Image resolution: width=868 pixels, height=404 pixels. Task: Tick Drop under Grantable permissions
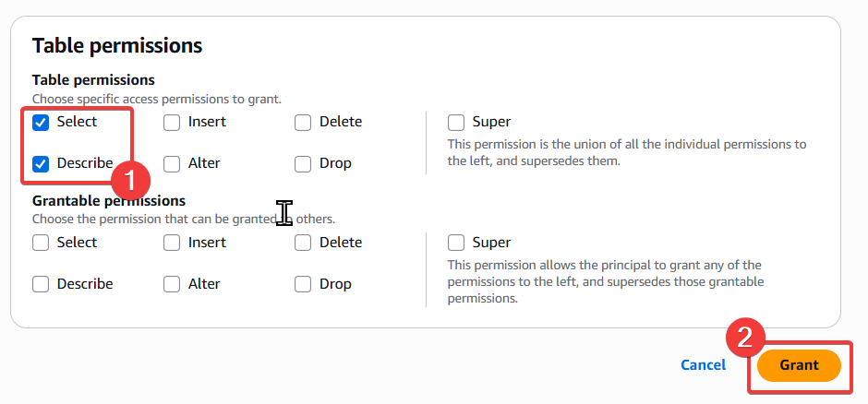coord(303,284)
